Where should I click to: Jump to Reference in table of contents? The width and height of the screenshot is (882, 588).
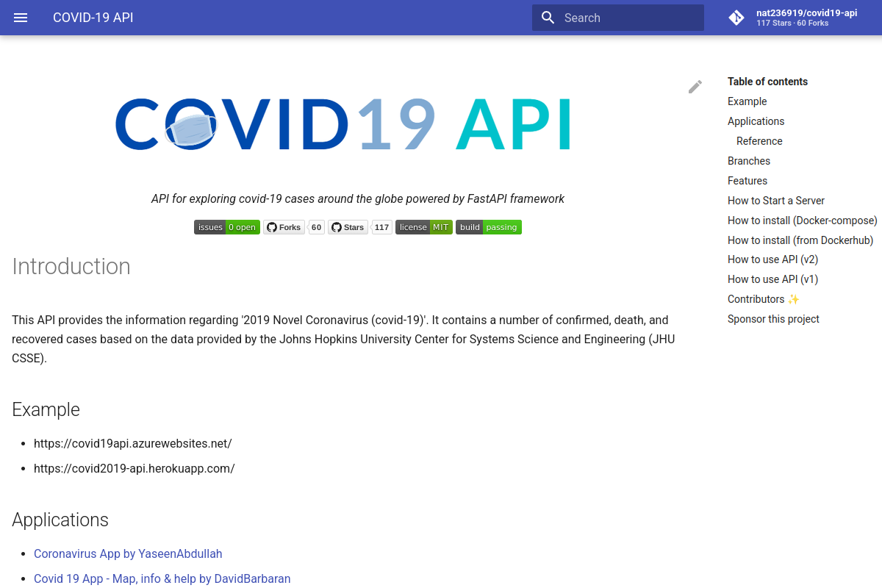(x=759, y=141)
